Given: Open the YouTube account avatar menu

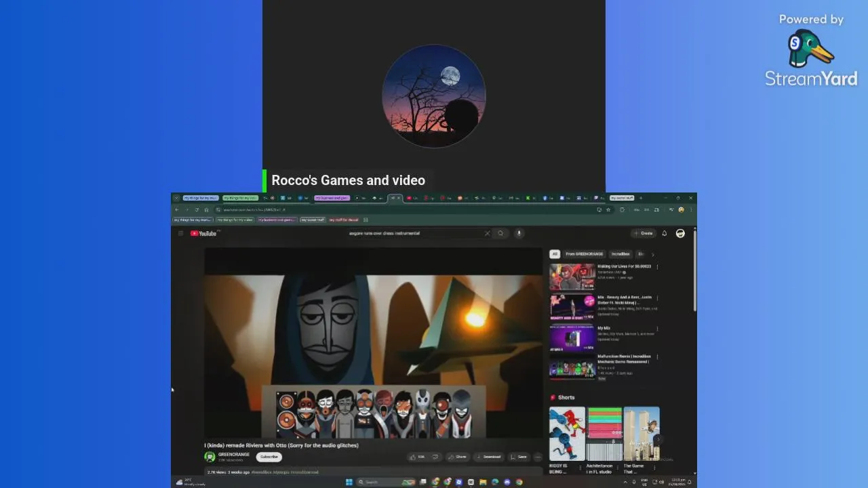Looking at the screenshot, I should pos(680,233).
